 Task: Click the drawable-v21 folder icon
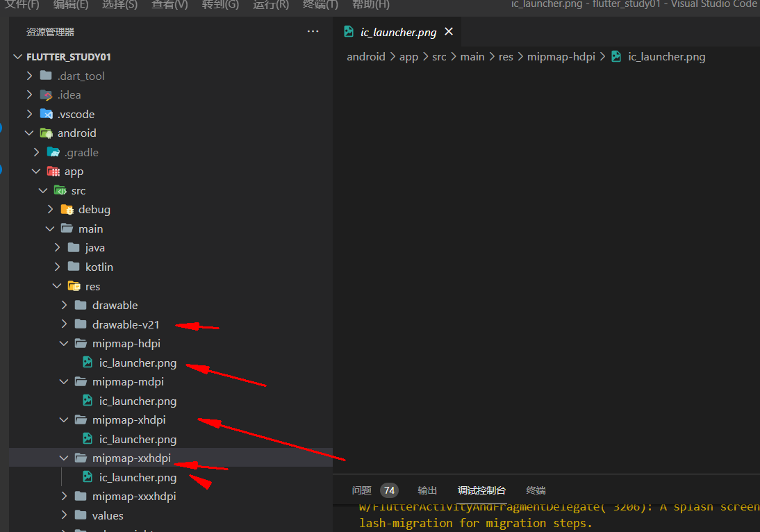(81, 324)
